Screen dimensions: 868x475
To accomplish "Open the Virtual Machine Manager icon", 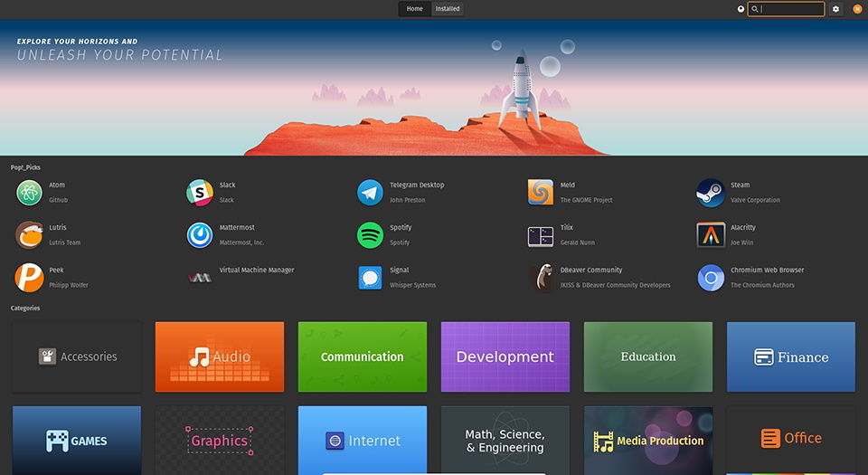I will click(200, 278).
